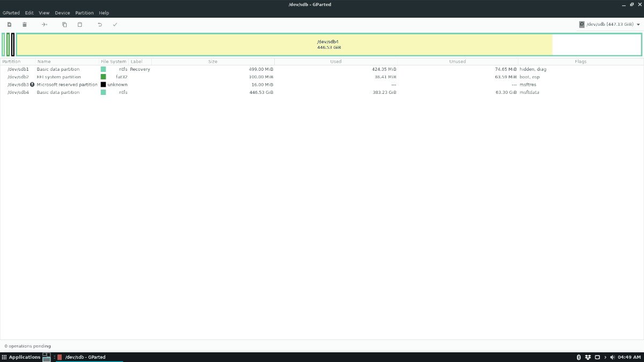Image resolution: width=644 pixels, height=362 pixels.
Task: Select the New Partition tool
Action: click(9, 24)
